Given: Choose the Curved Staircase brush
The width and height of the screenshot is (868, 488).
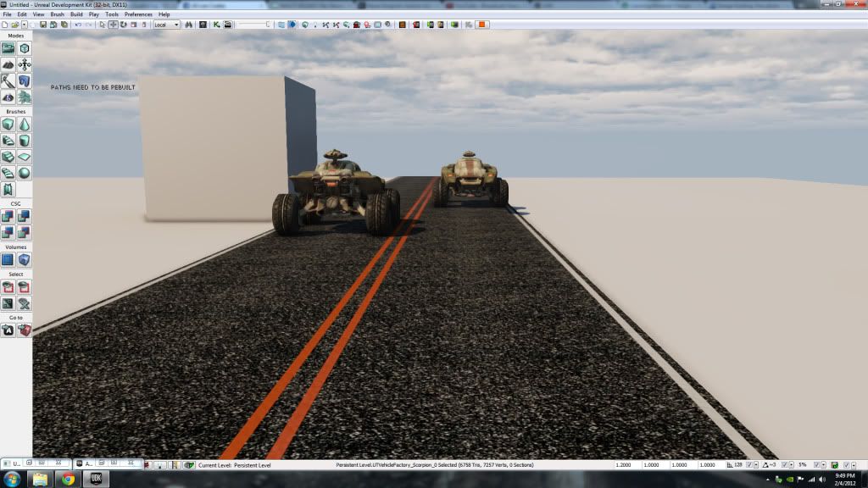Looking at the screenshot, I should [8, 141].
